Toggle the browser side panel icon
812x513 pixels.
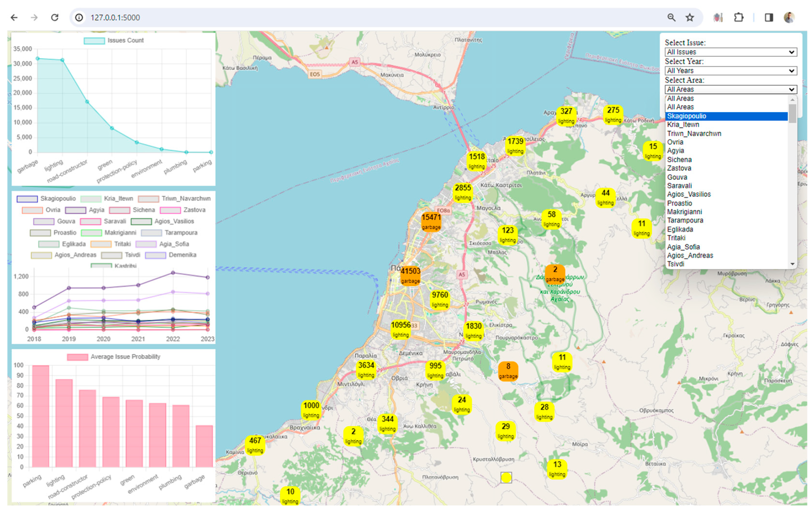coord(769,17)
